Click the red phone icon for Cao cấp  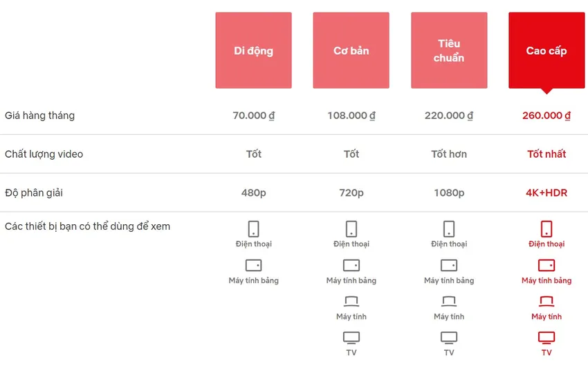(x=546, y=229)
